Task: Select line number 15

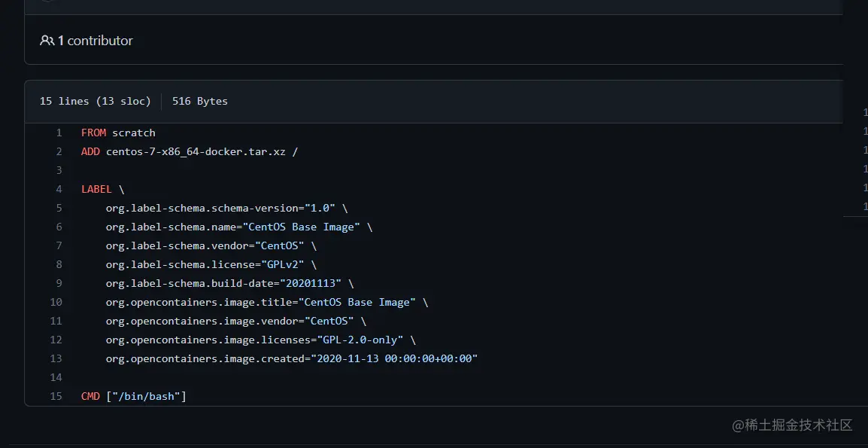Action: (56, 397)
